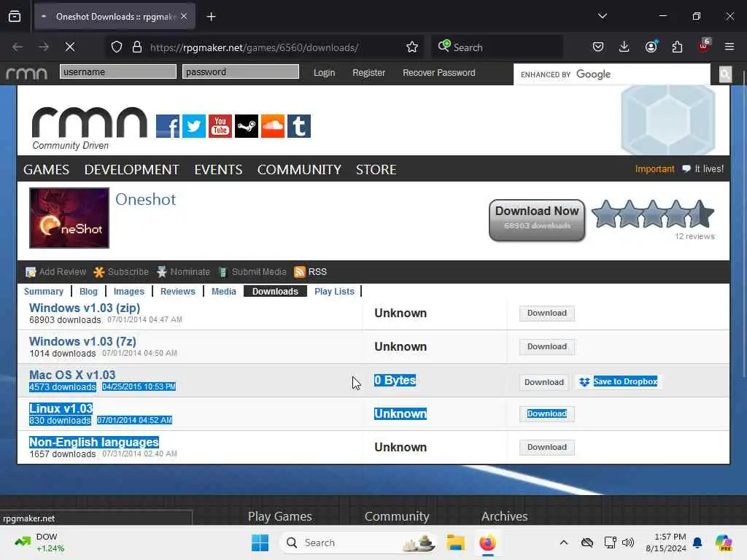
Task: Click the Google search magnifier button
Action: [725, 74]
